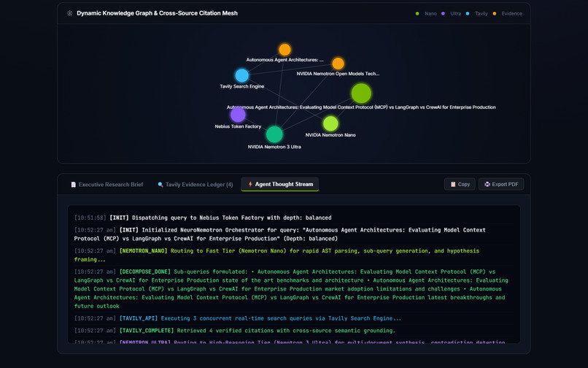The height and width of the screenshot is (368, 588).
Task: Select the lime NVIDIA Nemotron Nano node
Action: pyautogui.click(x=330, y=123)
